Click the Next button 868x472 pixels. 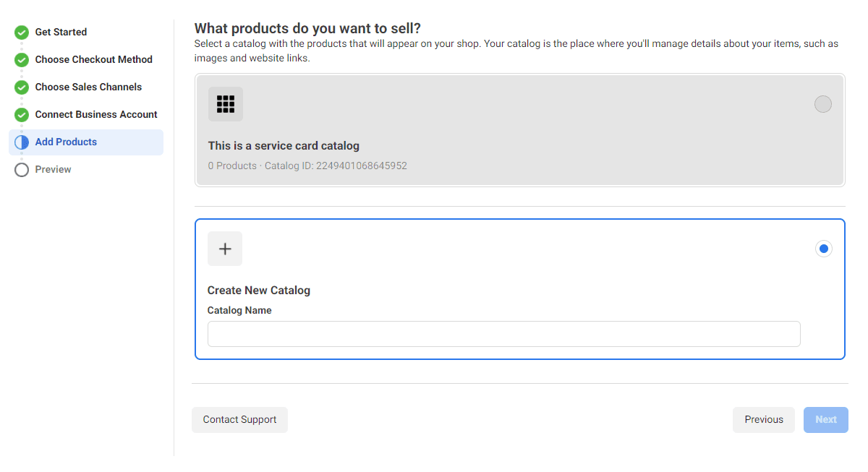[826, 420]
